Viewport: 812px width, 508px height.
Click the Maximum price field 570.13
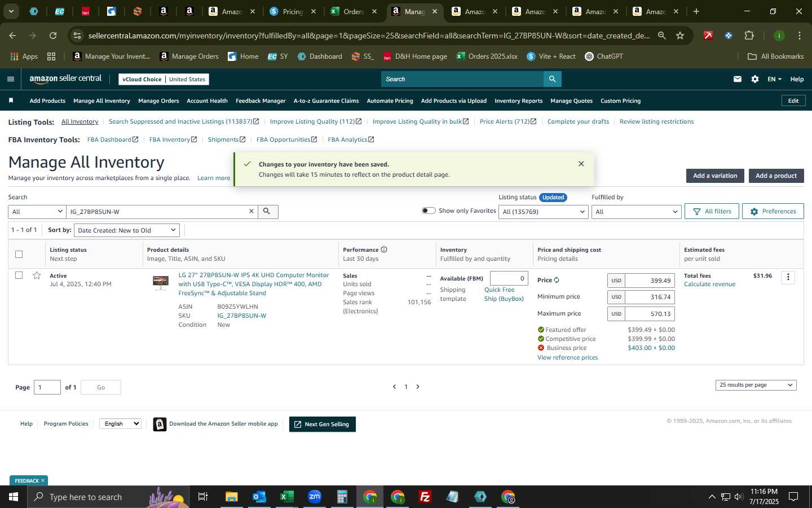(x=650, y=314)
